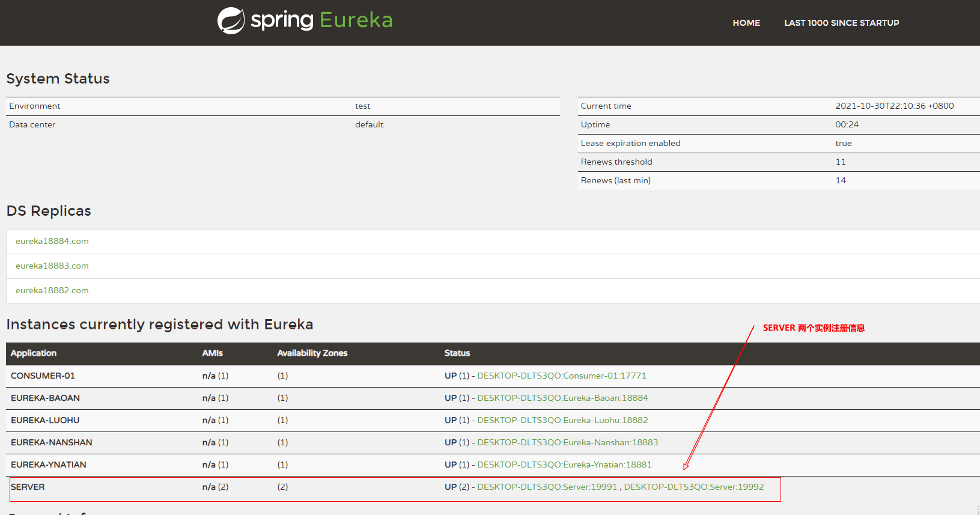Open the Server:19992 instance link
The height and width of the screenshot is (515, 980).
coord(694,487)
